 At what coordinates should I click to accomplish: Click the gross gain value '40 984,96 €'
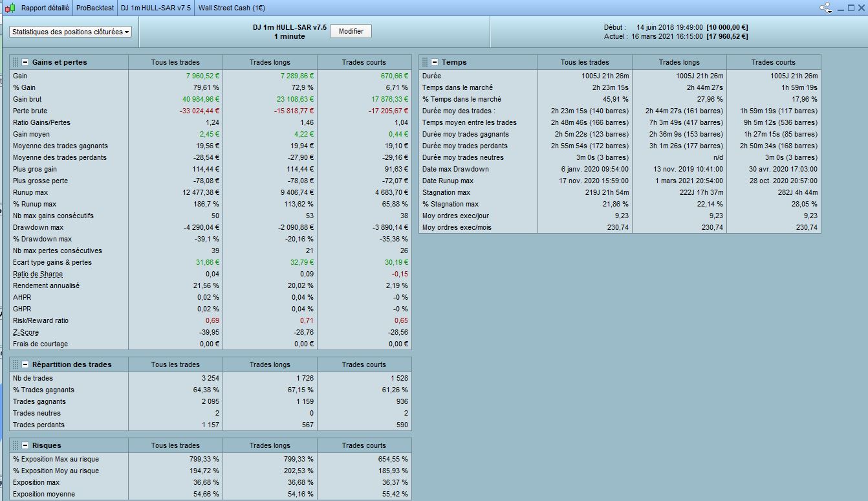click(201, 99)
